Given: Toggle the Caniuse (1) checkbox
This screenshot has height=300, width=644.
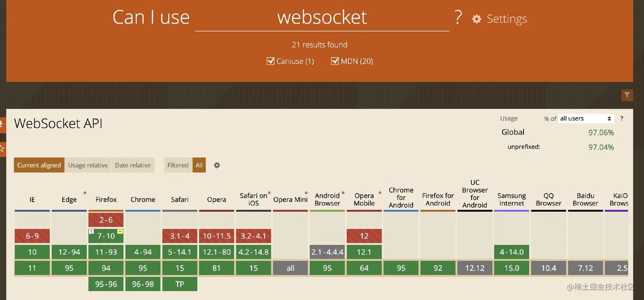Looking at the screenshot, I should point(270,61).
